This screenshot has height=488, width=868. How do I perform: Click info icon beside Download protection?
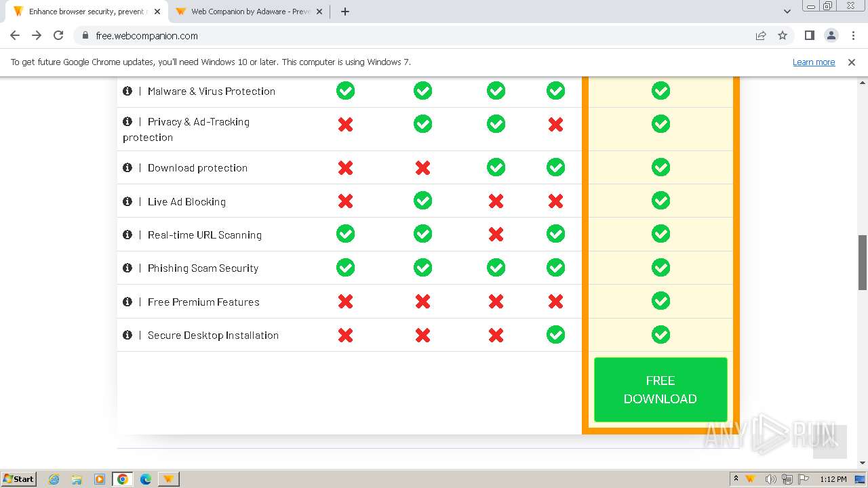[x=127, y=167]
